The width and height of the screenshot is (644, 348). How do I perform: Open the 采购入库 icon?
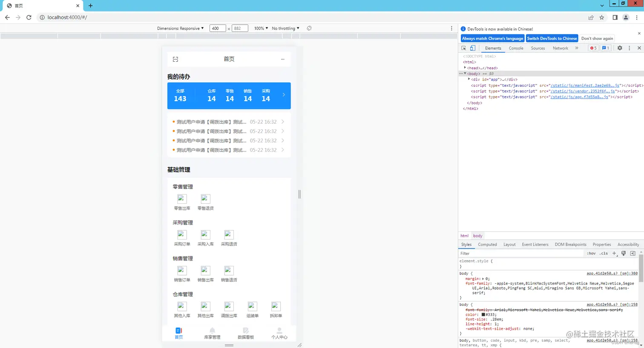205,234
